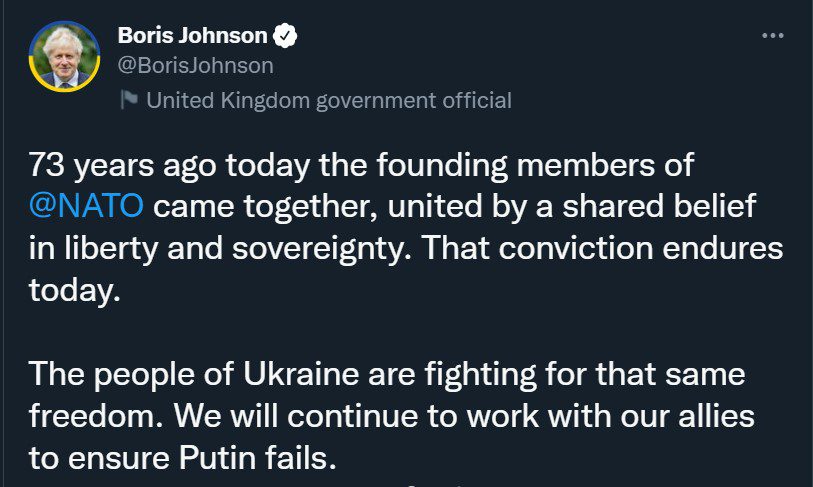
Task: Click the verified checkmark badge
Action: 285,35
